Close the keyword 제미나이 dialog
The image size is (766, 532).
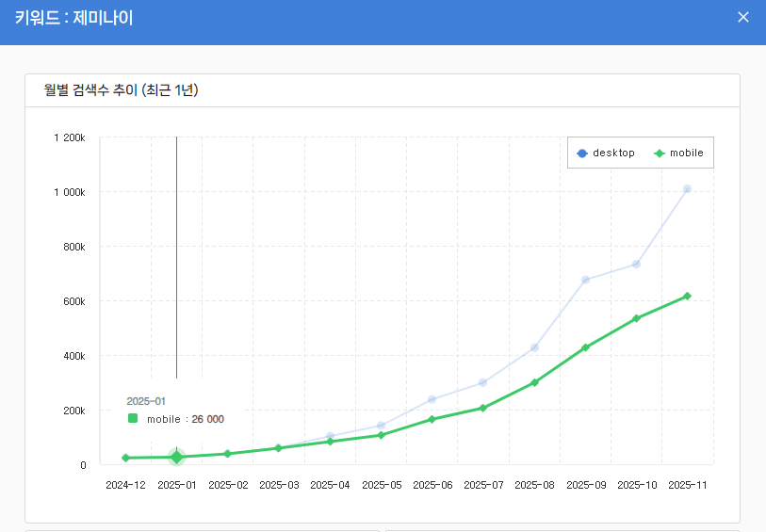[743, 18]
